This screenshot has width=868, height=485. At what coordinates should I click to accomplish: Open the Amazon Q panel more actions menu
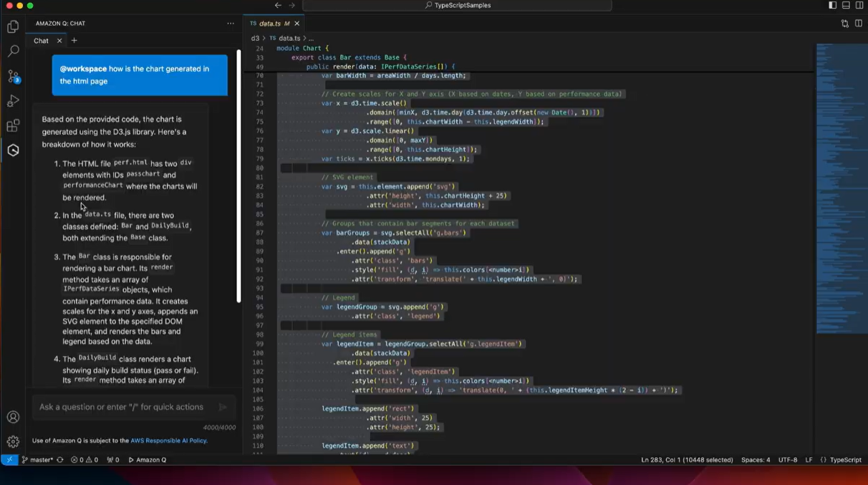(x=230, y=24)
